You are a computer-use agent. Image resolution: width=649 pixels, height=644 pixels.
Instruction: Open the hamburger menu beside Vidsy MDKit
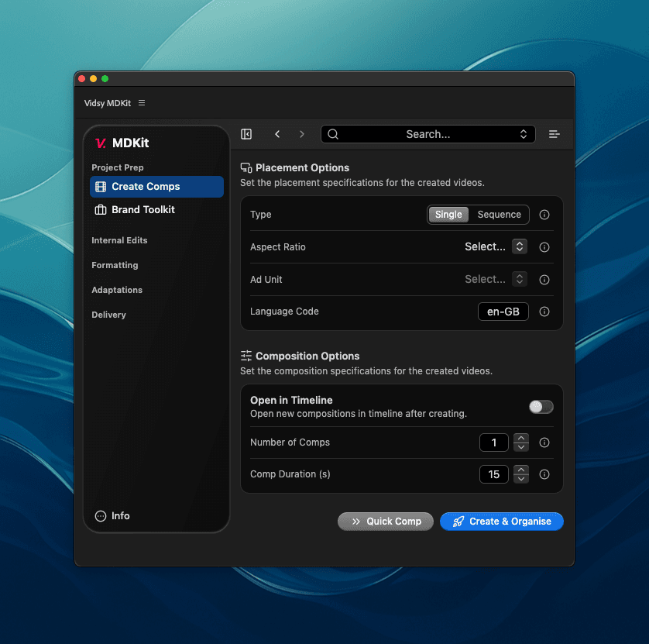click(x=142, y=103)
